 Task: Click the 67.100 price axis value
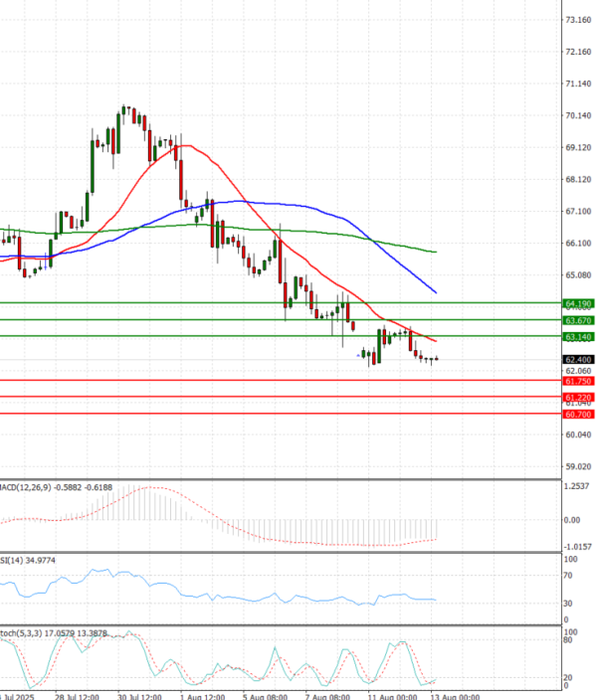pyautogui.click(x=578, y=211)
